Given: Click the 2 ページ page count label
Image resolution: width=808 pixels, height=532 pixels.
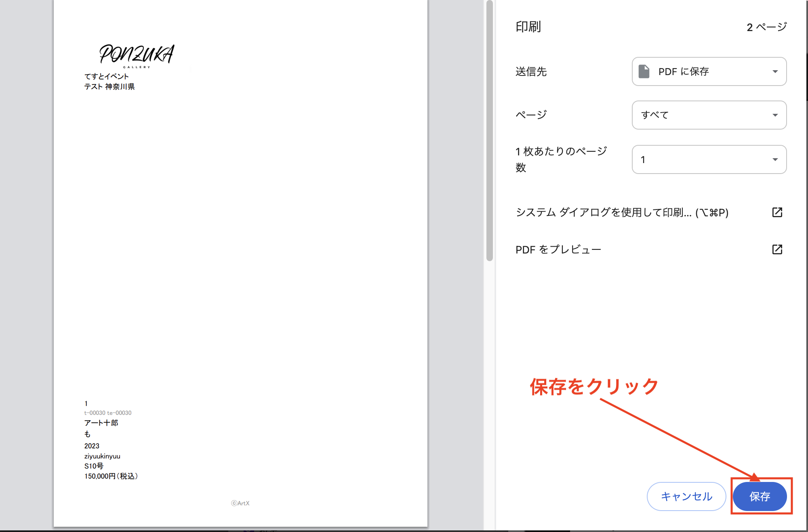Looking at the screenshot, I should click(x=766, y=27).
